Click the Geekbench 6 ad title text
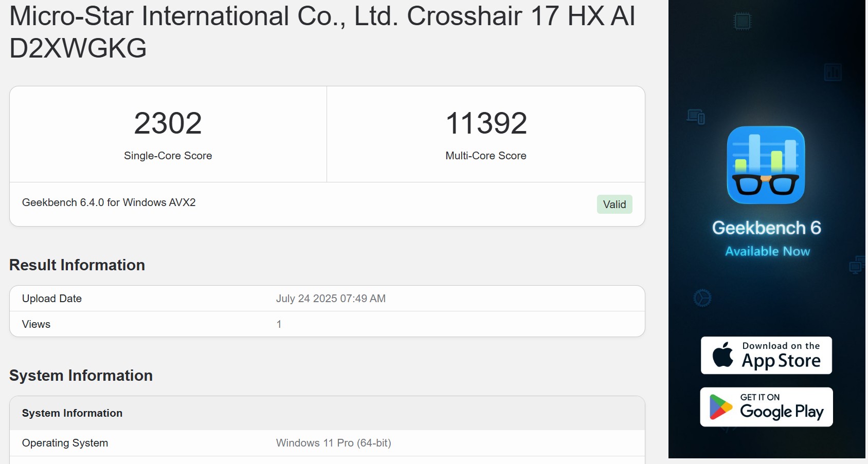Image resolution: width=868 pixels, height=464 pixels. coord(766,228)
